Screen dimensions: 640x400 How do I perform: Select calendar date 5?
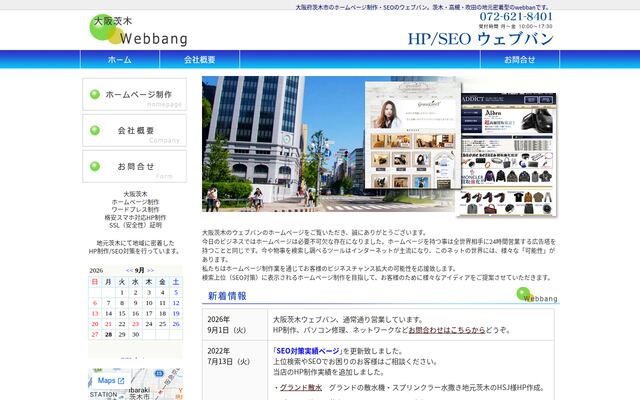(176, 292)
